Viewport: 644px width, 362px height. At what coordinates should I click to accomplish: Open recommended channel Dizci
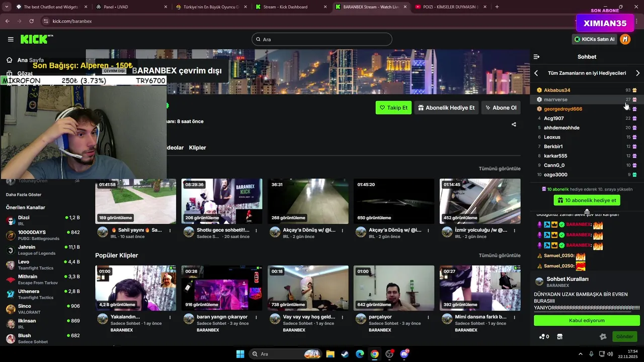point(43,220)
